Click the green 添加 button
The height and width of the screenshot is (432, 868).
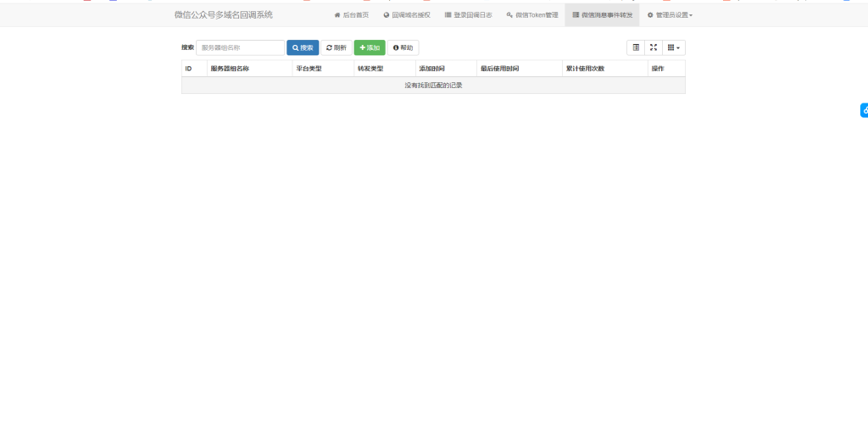(x=370, y=47)
